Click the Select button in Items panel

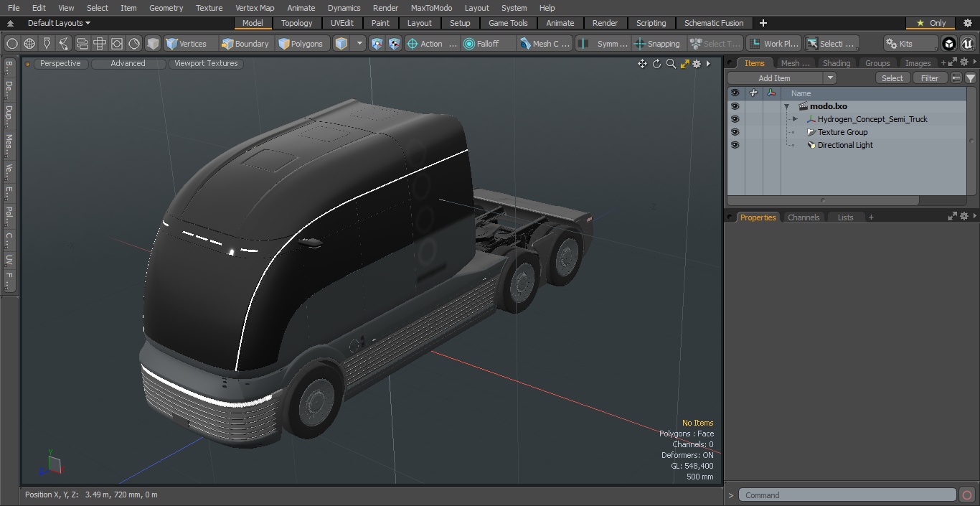coord(892,78)
